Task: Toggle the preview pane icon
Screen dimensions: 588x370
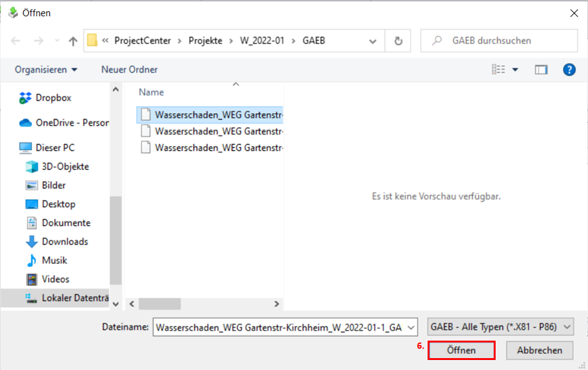Action: pos(541,69)
